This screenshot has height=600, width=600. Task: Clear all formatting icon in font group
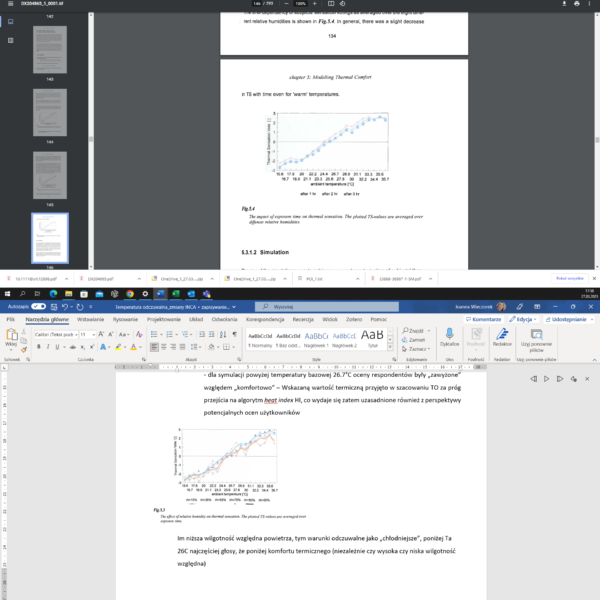click(139, 334)
